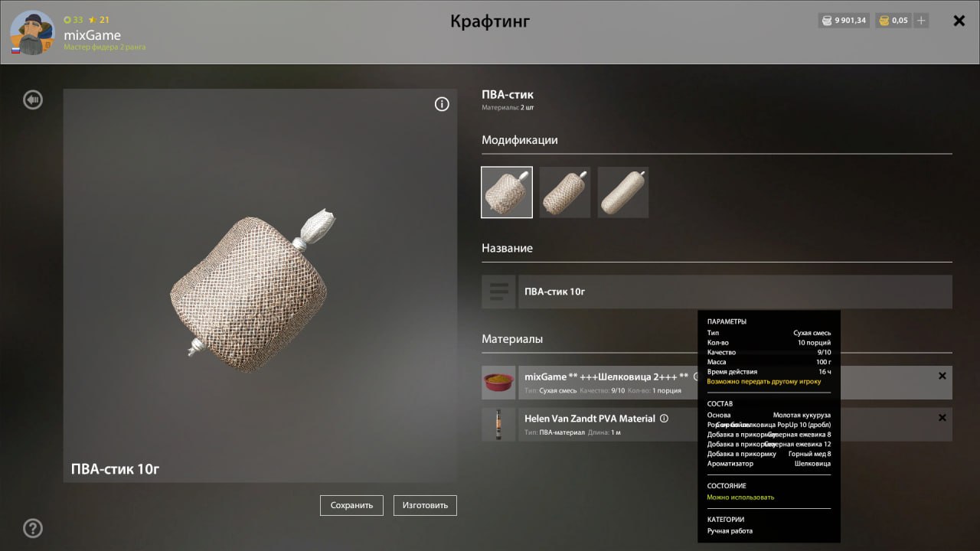980x551 pixels.
Task: Click the player level 33 indicator
Action: 73,20
